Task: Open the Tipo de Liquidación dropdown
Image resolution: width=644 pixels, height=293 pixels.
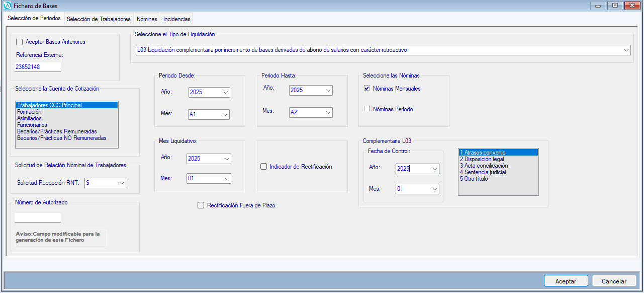Action: click(626, 50)
